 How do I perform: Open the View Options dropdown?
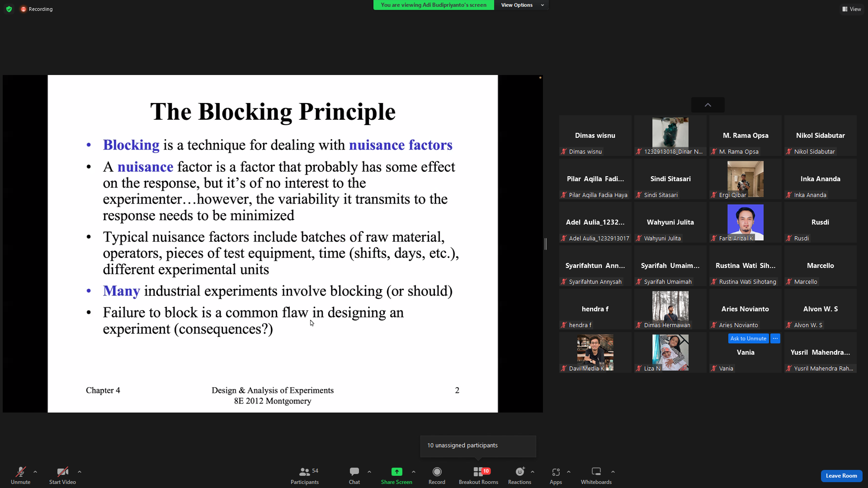(522, 5)
